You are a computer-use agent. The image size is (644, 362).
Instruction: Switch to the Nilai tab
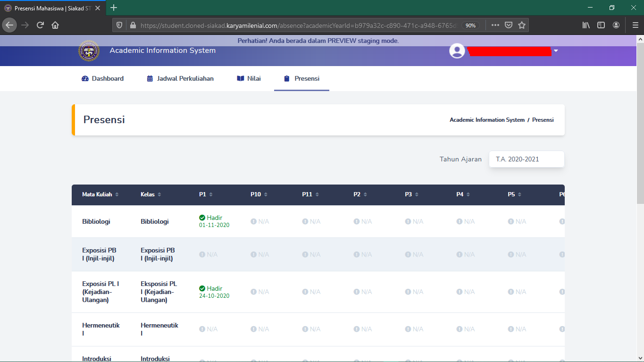click(249, 78)
